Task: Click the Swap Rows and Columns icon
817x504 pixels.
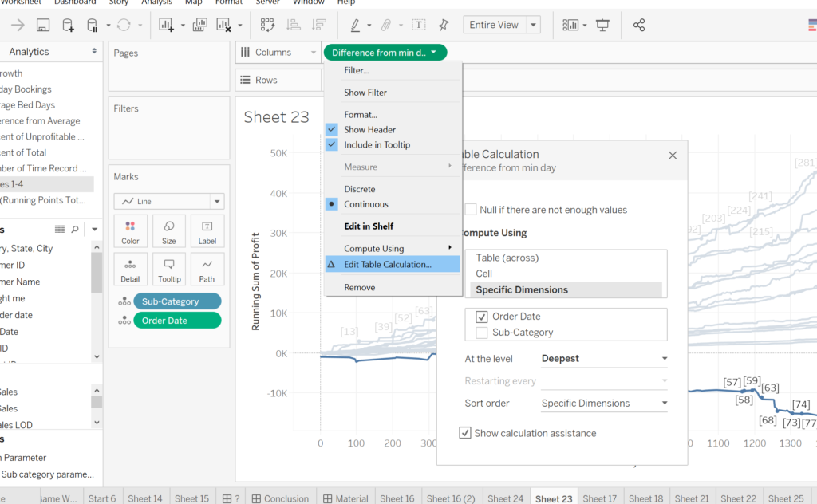Action: (267, 25)
